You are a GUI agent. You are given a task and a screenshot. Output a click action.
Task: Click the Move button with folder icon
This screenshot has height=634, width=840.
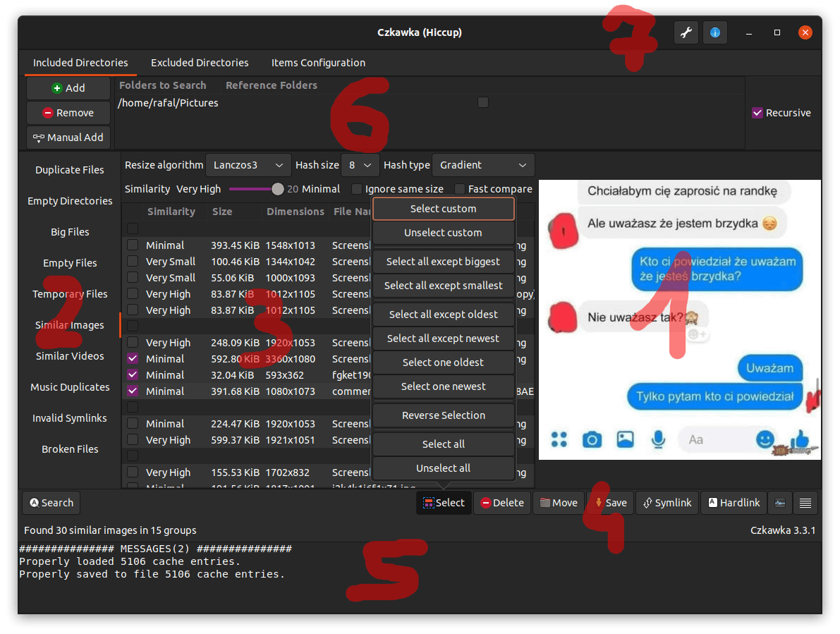click(558, 503)
